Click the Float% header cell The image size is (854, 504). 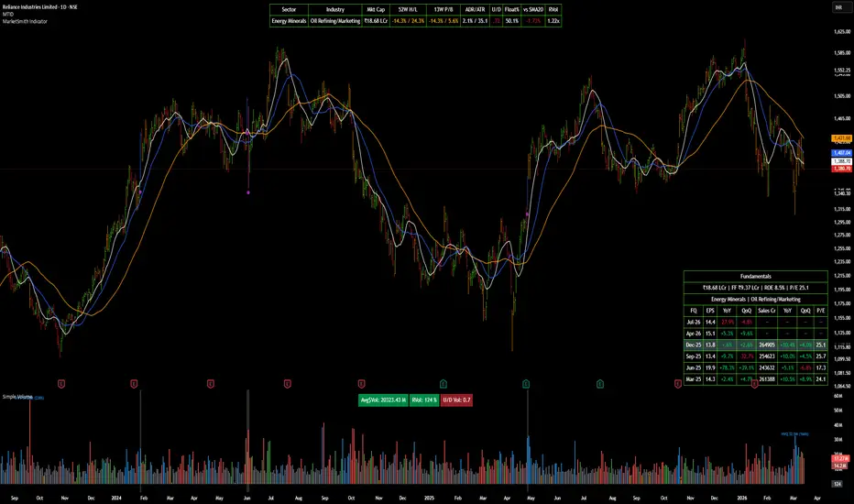pyautogui.click(x=512, y=10)
